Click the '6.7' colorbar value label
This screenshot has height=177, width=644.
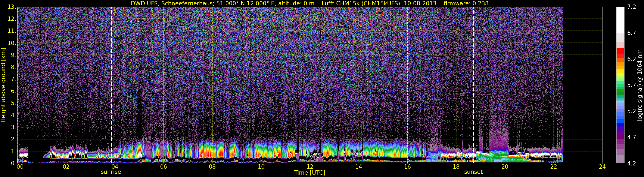point(632,33)
